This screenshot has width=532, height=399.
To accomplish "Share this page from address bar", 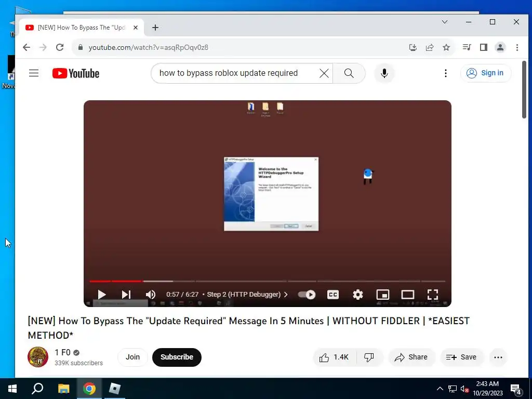I will point(430,47).
